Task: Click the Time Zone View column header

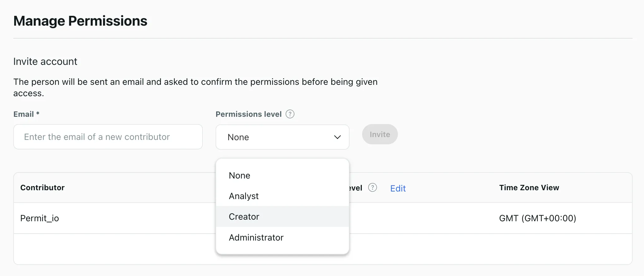Action: pyautogui.click(x=529, y=188)
